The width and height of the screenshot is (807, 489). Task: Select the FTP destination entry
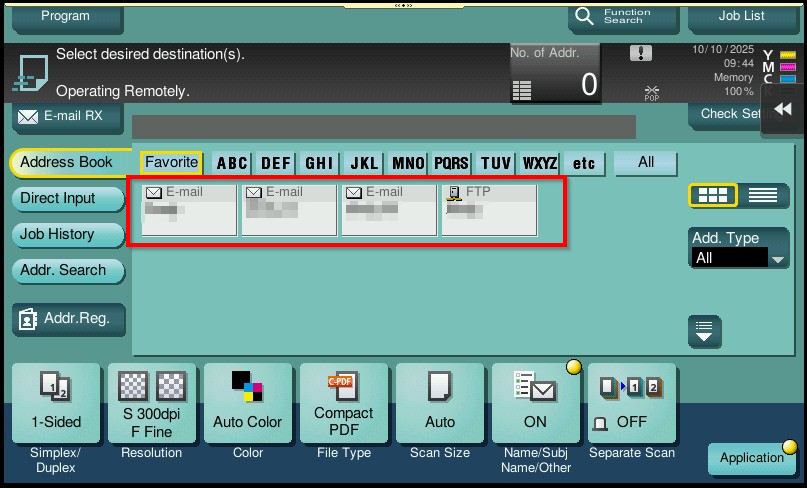click(489, 209)
